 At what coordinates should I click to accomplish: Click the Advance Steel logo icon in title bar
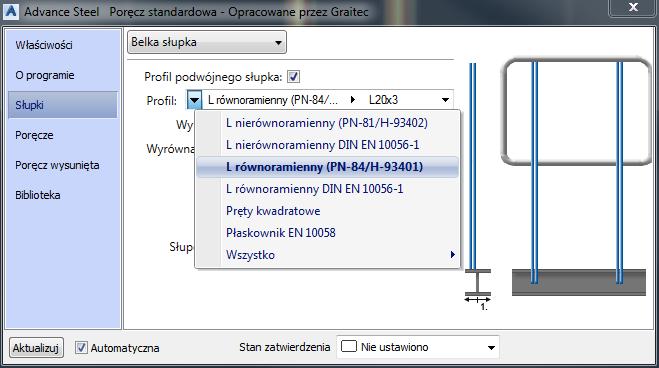pyautogui.click(x=11, y=11)
